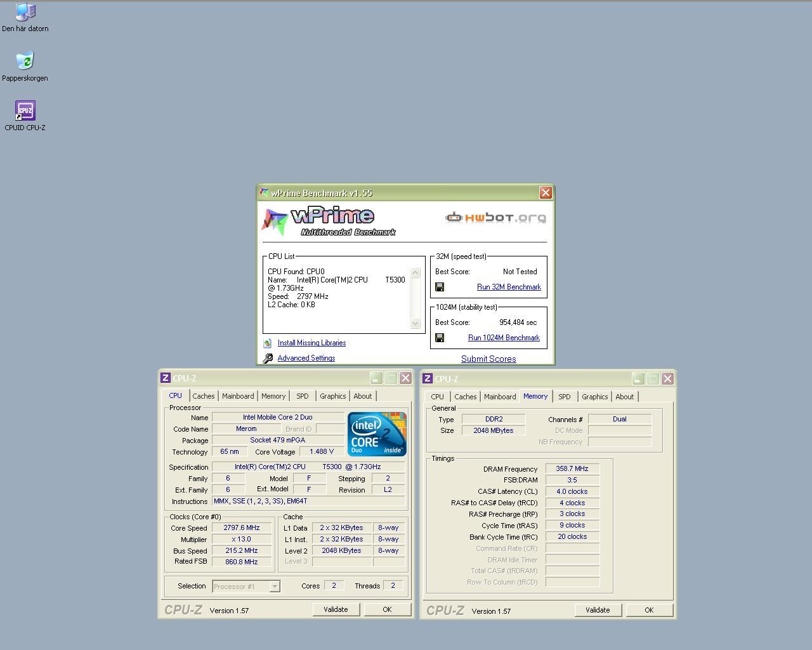
Task: Click Validate button in right CPU-Z
Action: click(598, 610)
